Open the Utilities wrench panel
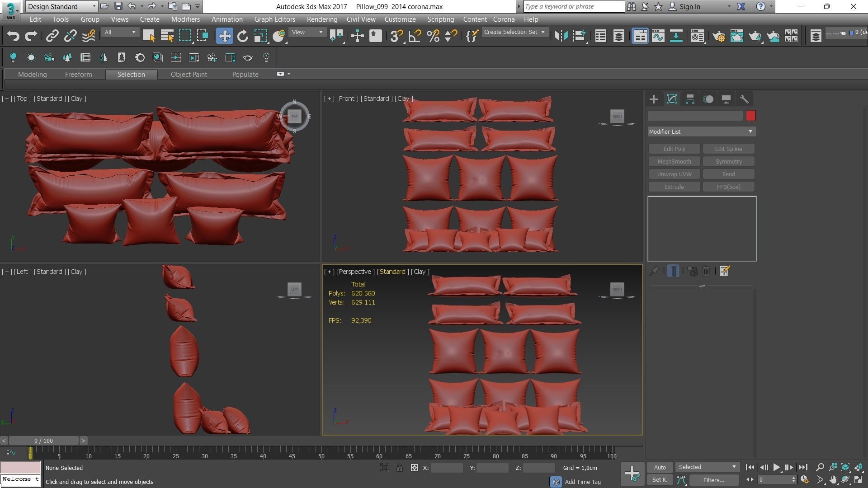868x488 pixels. tap(744, 99)
